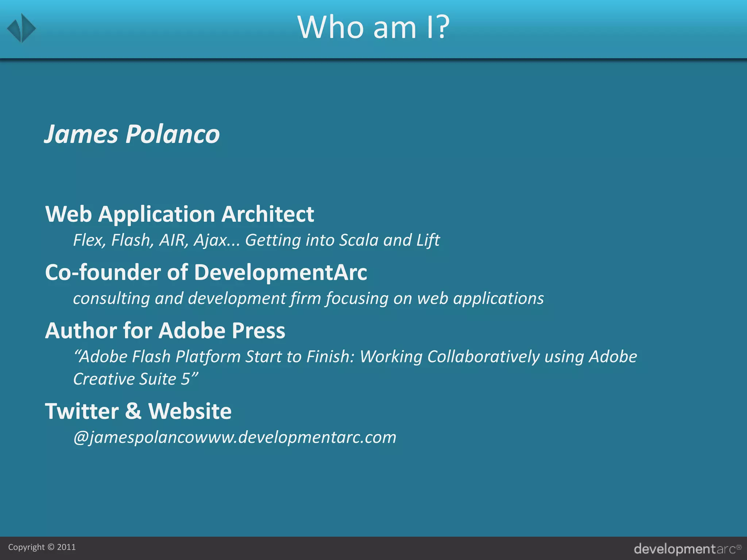Click the "Creative Suite 5" text line
747x560 pixels.
coord(136,379)
